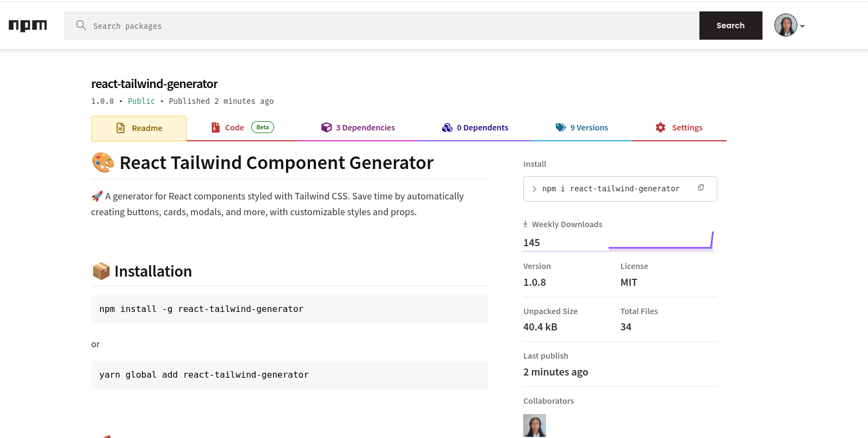Click the Published 2 minutes ago text
The height and width of the screenshot is (438, 868).
(221, 101)
